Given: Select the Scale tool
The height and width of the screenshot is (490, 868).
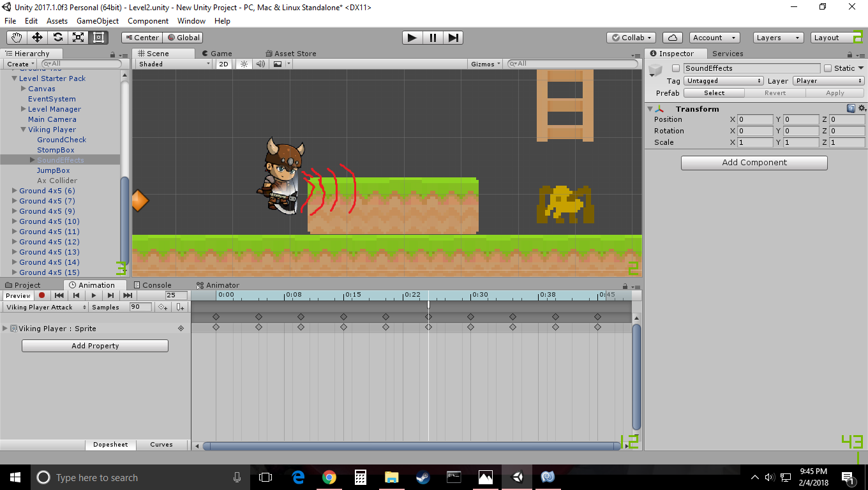Looking at the screenshot, I should 78,38.
